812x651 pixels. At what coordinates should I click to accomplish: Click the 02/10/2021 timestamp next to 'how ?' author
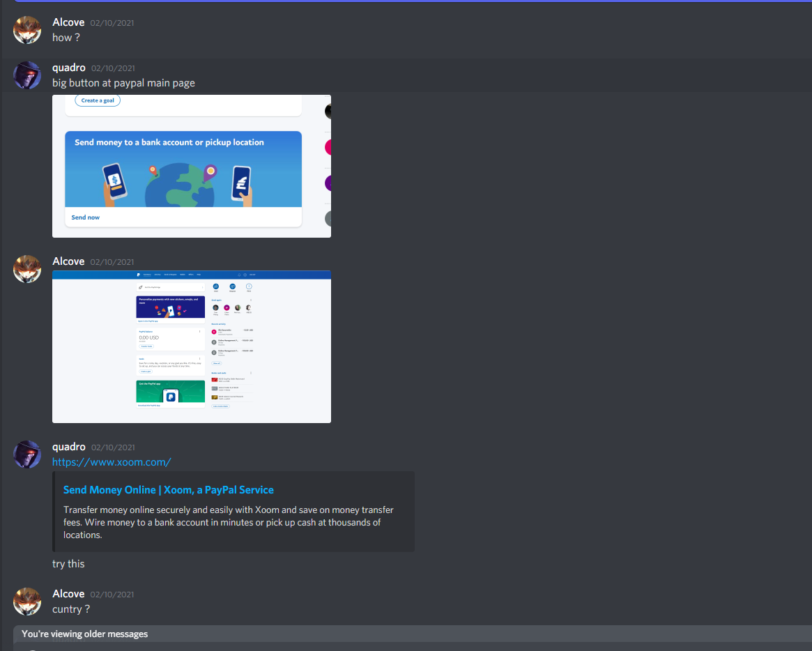(x=112, y=23)
